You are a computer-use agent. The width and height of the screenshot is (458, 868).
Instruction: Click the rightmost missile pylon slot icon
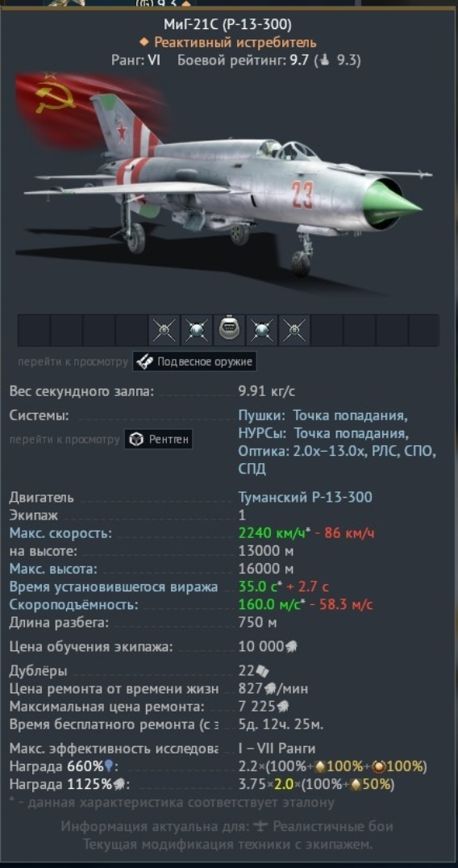[294, 330]
